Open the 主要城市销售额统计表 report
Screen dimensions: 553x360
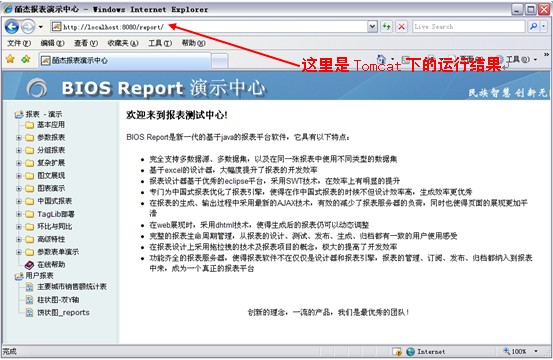[72, 287]
